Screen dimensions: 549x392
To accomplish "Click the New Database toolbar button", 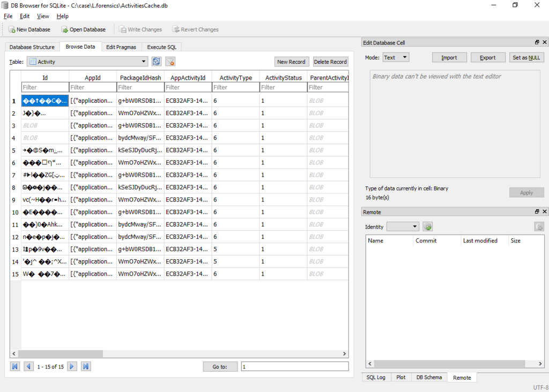I will 29,29.
